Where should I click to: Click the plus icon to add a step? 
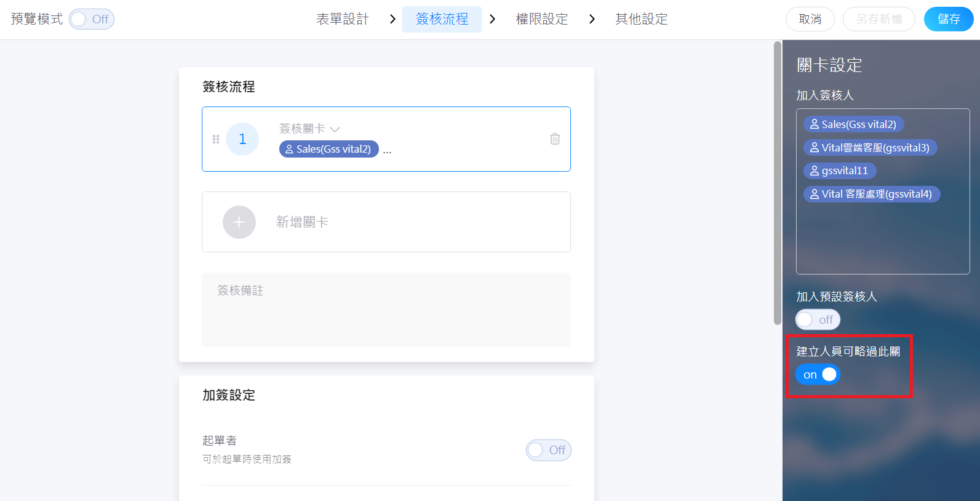tap(239, 222)
